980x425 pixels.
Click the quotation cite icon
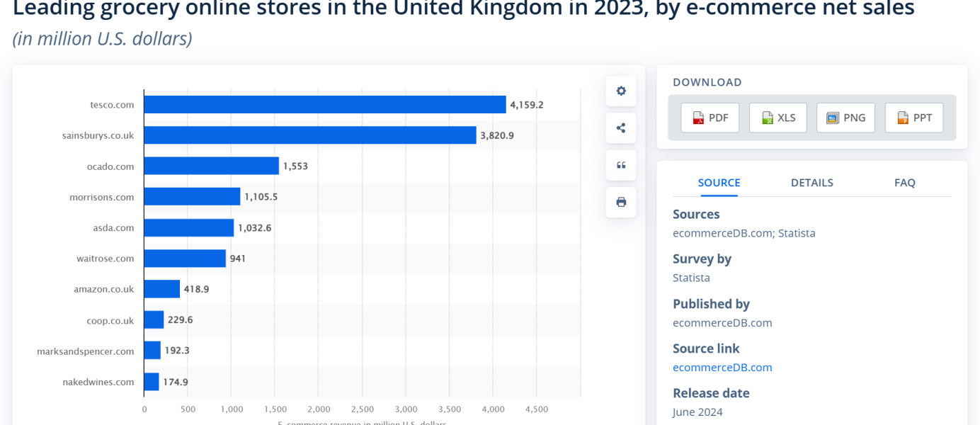621,165
